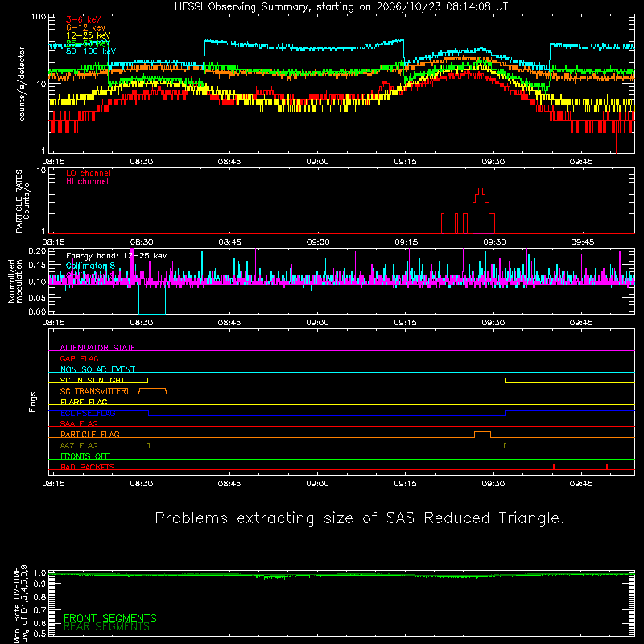644x644 pixels.
Task: Click the first BAD_PACKETS red marker near 09:40
Action: [x=554, y=467]
